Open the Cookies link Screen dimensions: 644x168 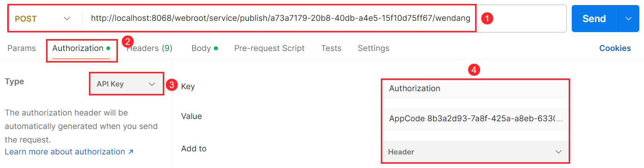(x=615, y=48)
